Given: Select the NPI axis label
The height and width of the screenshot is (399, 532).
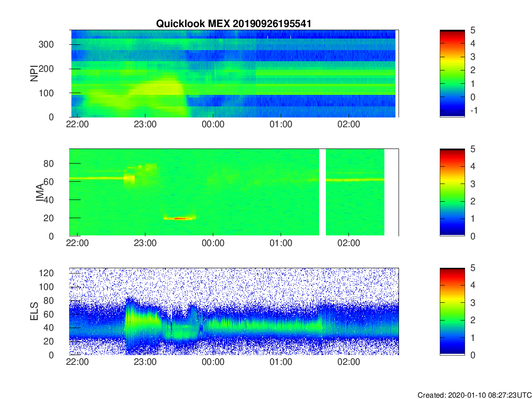Looking at the screenshot, I should [x=34, y=73].
